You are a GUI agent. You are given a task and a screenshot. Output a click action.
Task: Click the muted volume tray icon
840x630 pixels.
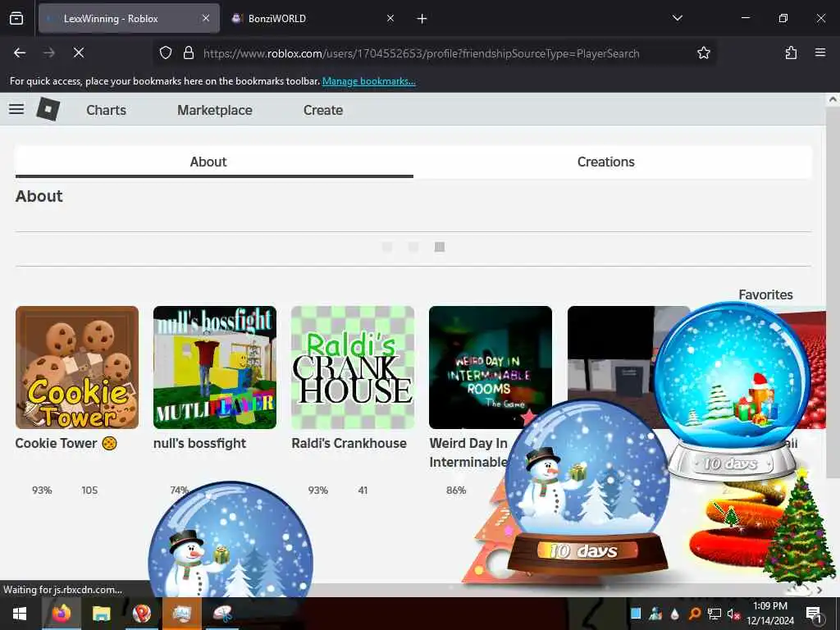pos(733,614)
